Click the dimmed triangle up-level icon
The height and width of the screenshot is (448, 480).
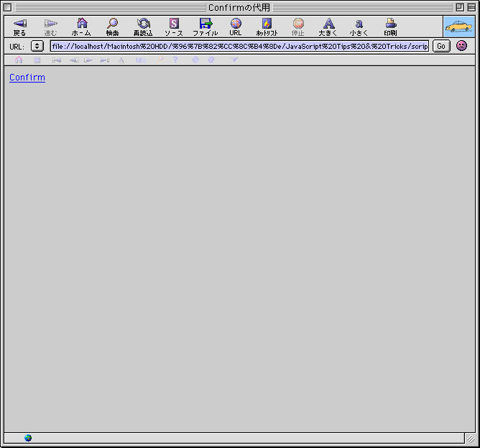coord(121,60)
